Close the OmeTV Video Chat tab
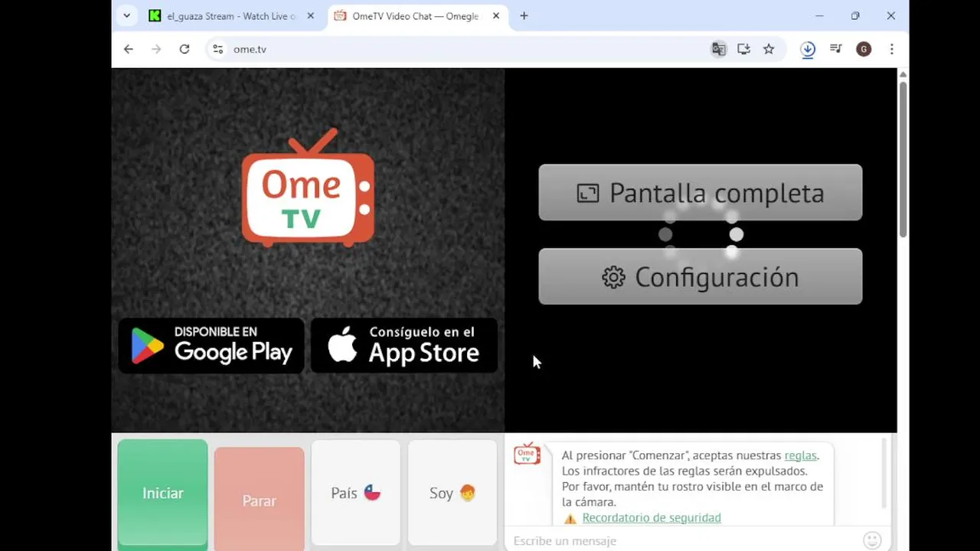This screenshot has height=551, width=980. point(496,16)
